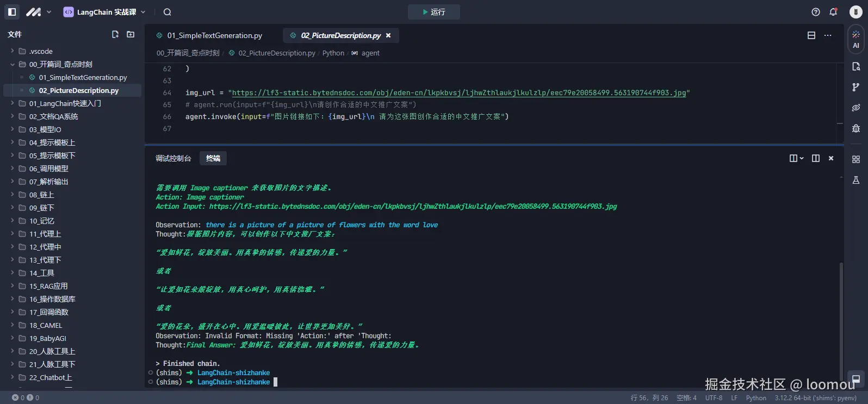Viewport: 868px width, 404px height.
Task: Click the 运行 run button
Action: coord(433,12)
